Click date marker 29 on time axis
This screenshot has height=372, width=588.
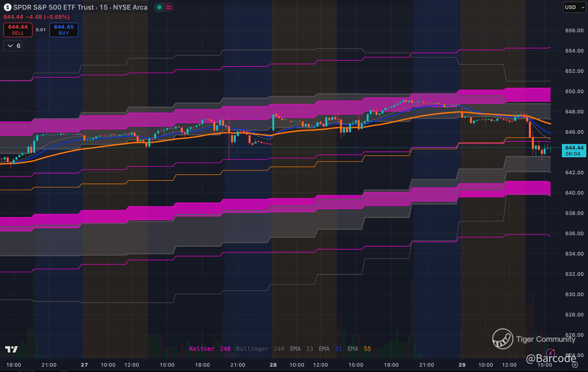(x=462, y=365)
